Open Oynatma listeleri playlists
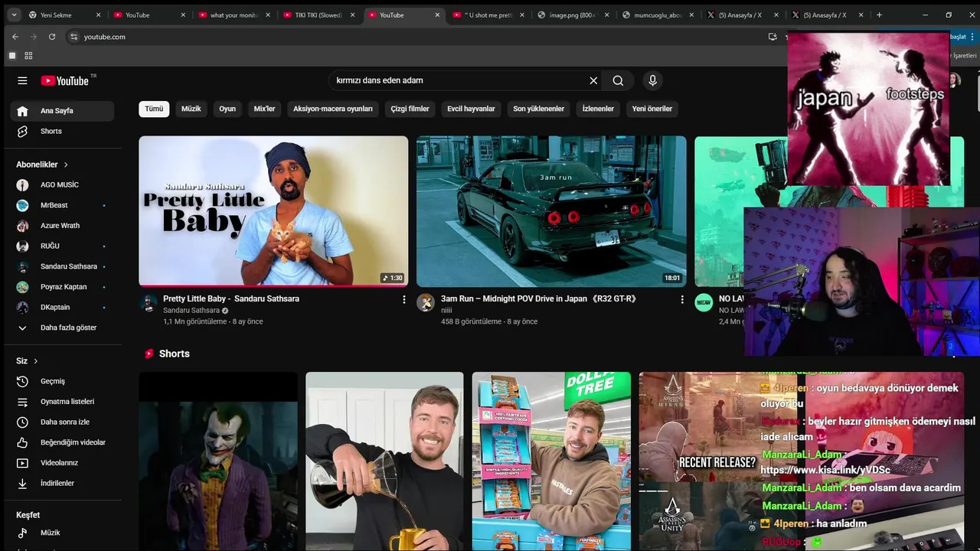The height and width of the screenshot is (551, 980). pyautogui.click(x=62, y=402)
